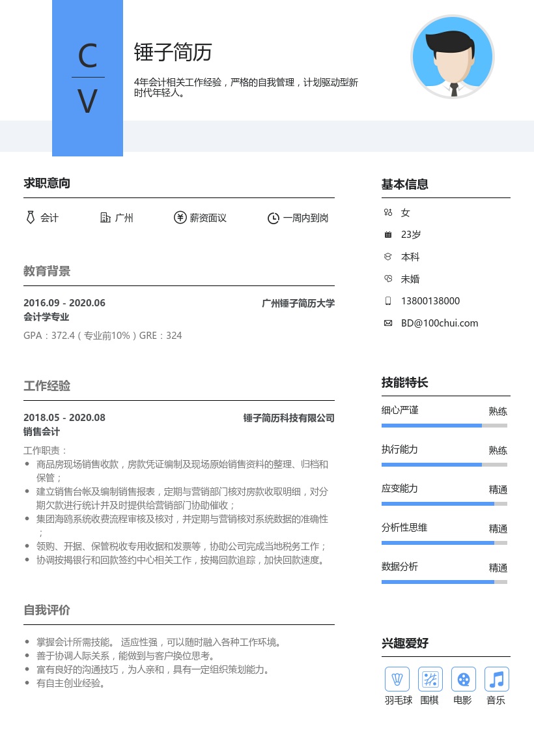
Task: Click the graduation cap icon next to 本科
Action: [x=388, y=256]
